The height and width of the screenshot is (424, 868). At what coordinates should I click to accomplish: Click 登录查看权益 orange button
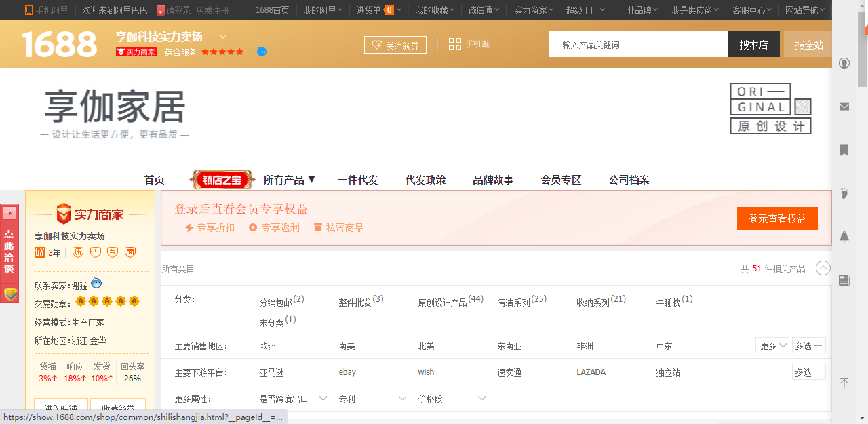pos(777,218)
